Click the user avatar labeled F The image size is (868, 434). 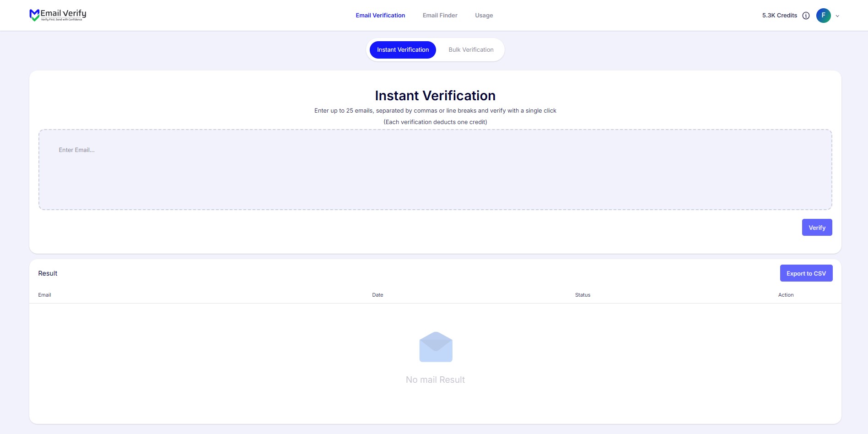tap(823, 16)
